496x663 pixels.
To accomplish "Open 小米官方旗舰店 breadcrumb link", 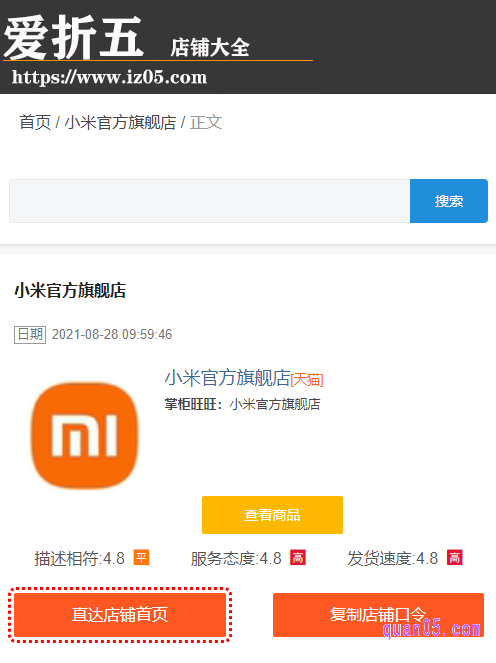I will (x=121, y=123).
